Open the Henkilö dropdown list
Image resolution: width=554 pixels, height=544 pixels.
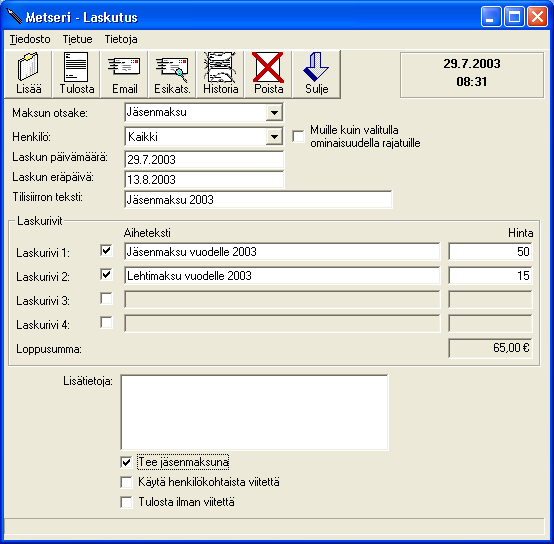click(x=274, y=136)
